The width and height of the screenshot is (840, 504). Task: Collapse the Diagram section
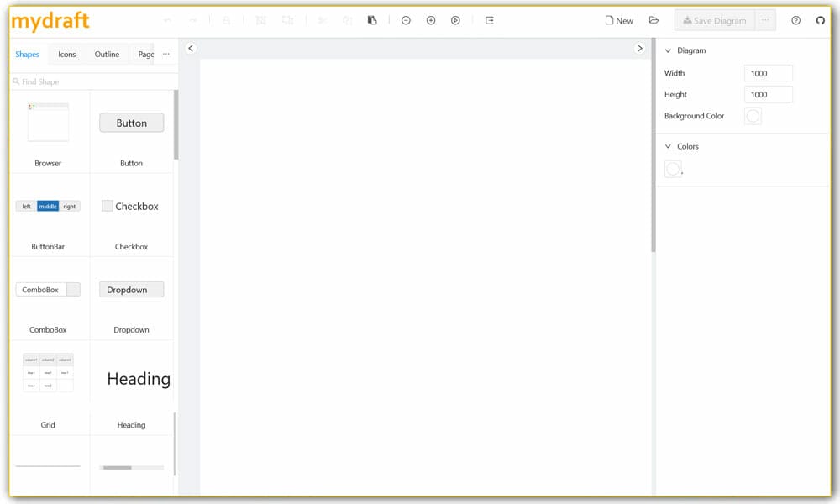pyautogui.click(x=669, y=50)
